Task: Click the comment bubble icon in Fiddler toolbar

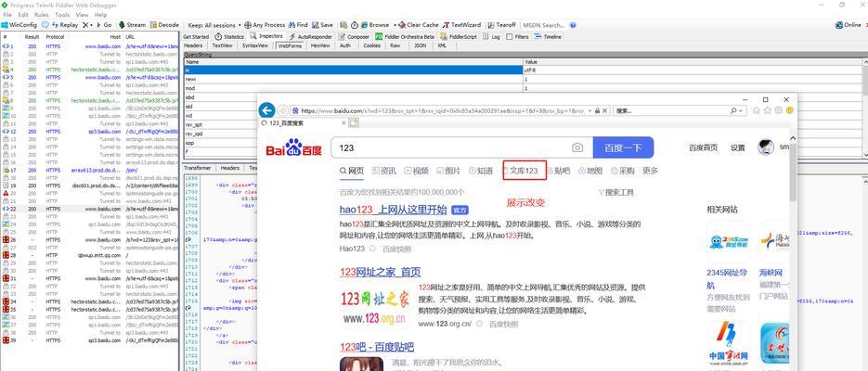Action: click(45, 25)
